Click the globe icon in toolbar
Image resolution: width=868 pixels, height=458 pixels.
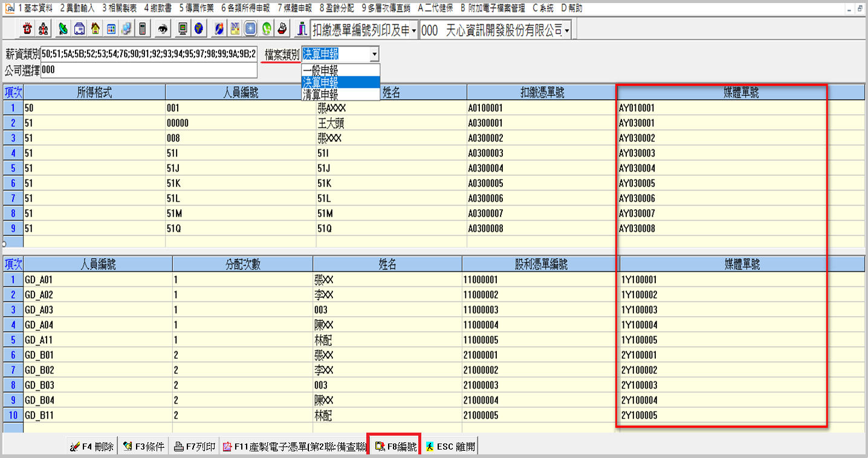pyautogui.click(x=198, y=29)
